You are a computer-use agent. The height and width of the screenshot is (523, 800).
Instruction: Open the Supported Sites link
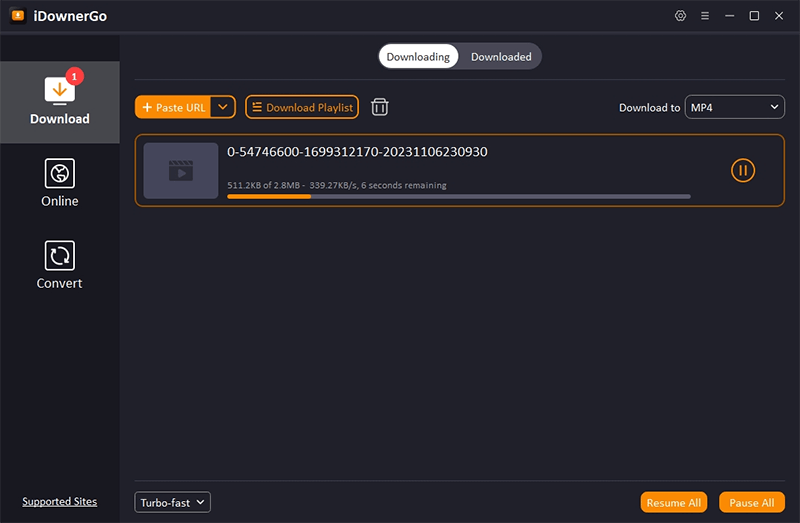point(60,502)
